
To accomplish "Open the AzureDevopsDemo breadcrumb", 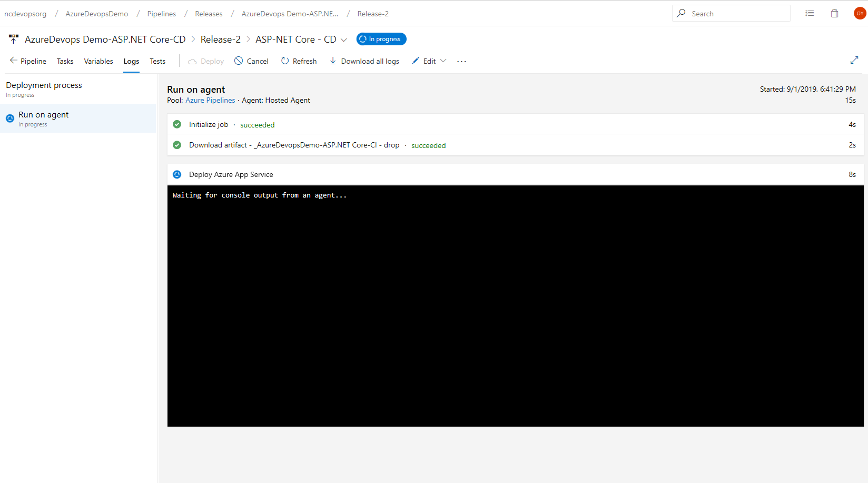I will [97, 14].
